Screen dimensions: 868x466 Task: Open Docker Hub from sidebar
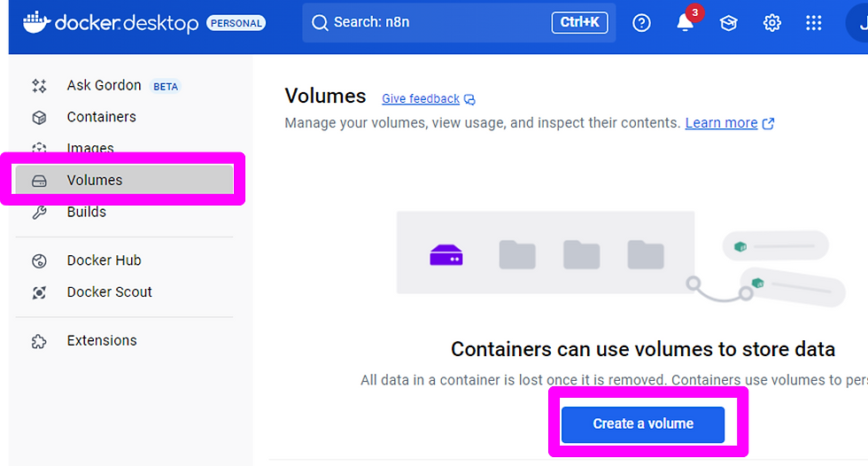tap(105, 260)
